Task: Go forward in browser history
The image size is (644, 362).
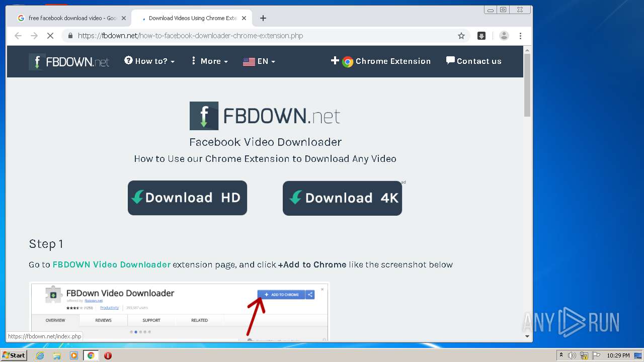Action: pos(34,36)
